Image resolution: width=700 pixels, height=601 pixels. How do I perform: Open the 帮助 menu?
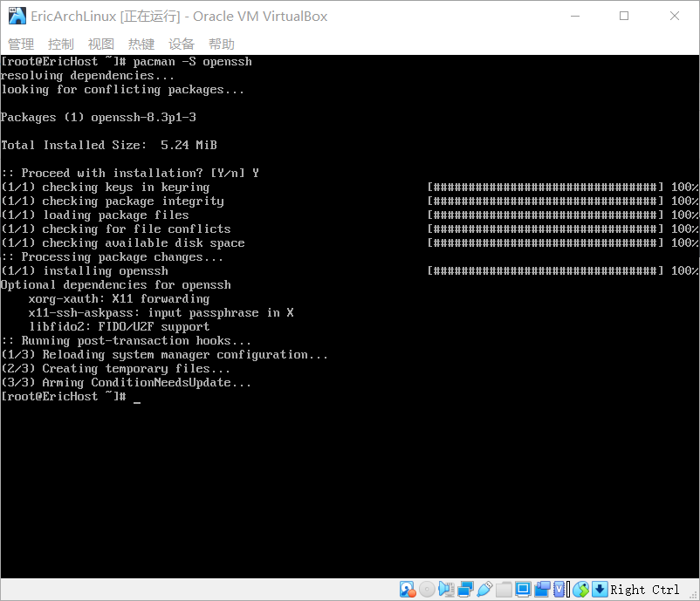click(x=221, y=44)
